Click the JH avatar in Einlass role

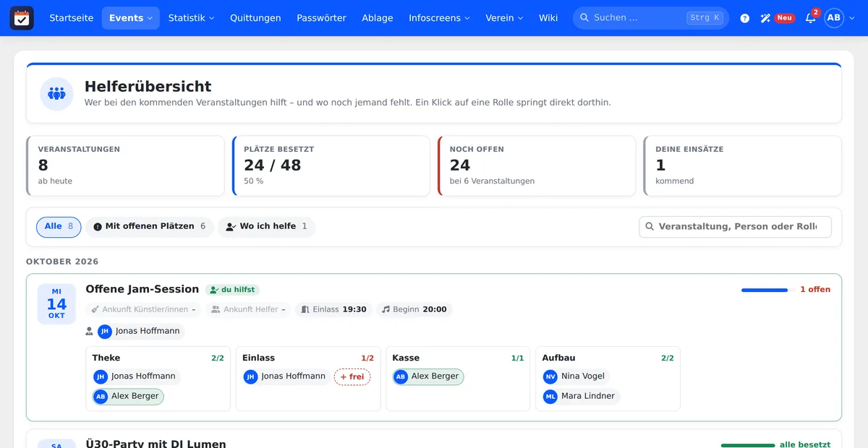[x=250, y=376]
